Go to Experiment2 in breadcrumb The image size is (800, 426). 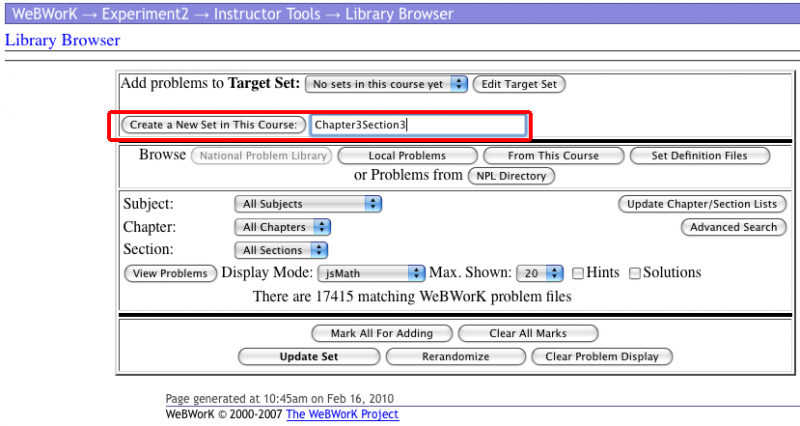pyautogui.click(x=145, y=14)
